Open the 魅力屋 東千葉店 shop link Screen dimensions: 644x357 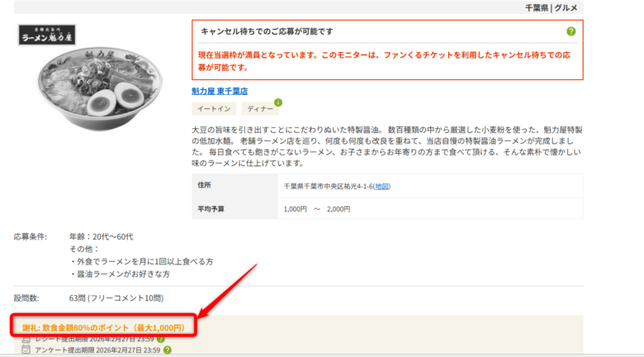point(219,91)
